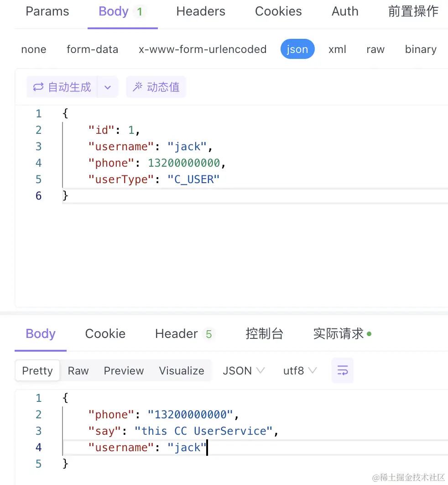Select the Raw response view
This screenshot has height=485, width=448.
[78, 370]
